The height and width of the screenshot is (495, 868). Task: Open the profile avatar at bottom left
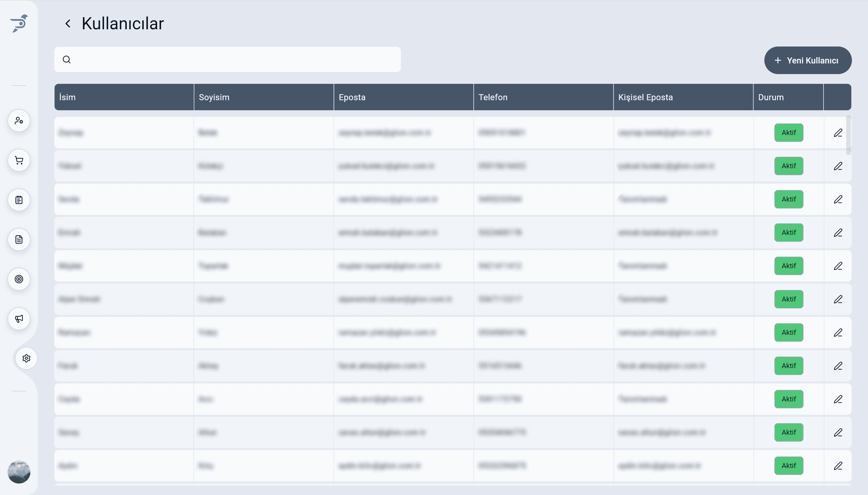click(19, 472)
